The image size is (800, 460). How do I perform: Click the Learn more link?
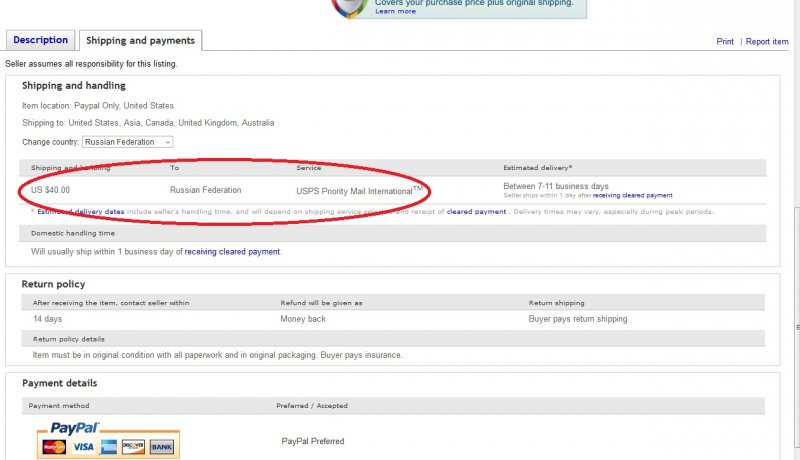point(395,11)
